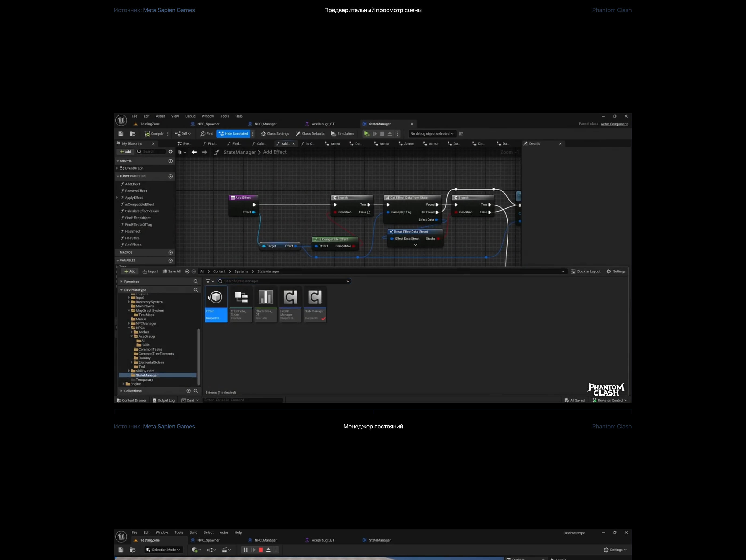This screenshot has height=560, width=746.
Task: Click the Save icon in blueprint toolbar
Action: point(121,134)
